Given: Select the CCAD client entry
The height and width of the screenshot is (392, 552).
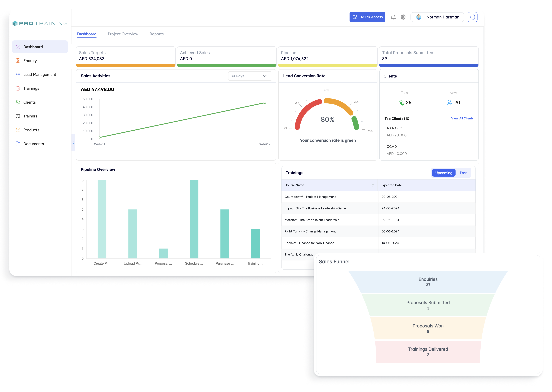Looking at the screenshot, I should point(429,150).
